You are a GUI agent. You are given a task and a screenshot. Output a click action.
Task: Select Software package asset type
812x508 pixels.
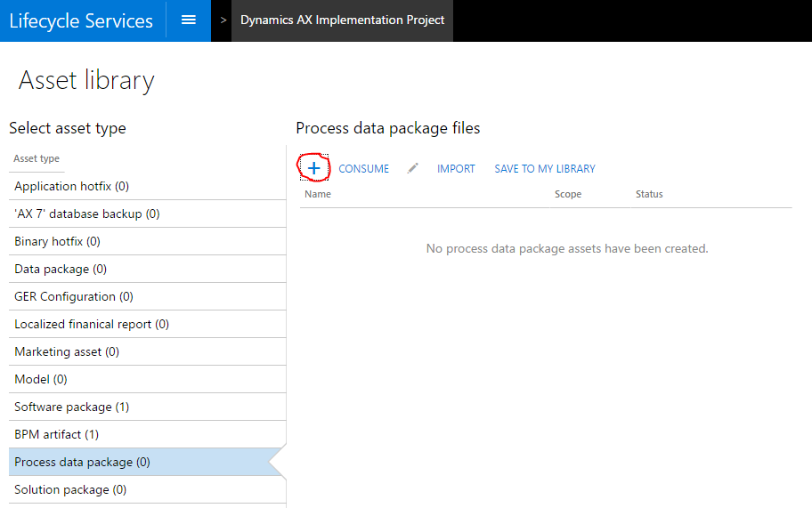tap(71, 407)
